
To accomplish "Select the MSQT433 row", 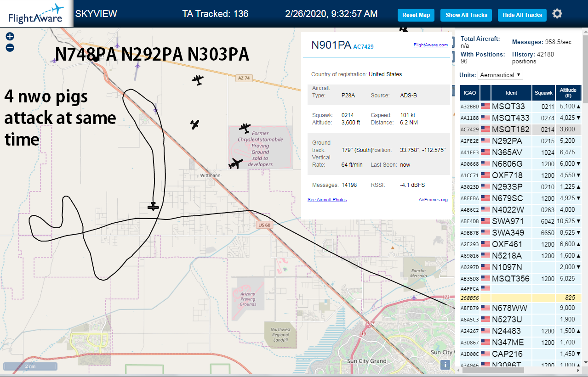I will coord(521,118).
